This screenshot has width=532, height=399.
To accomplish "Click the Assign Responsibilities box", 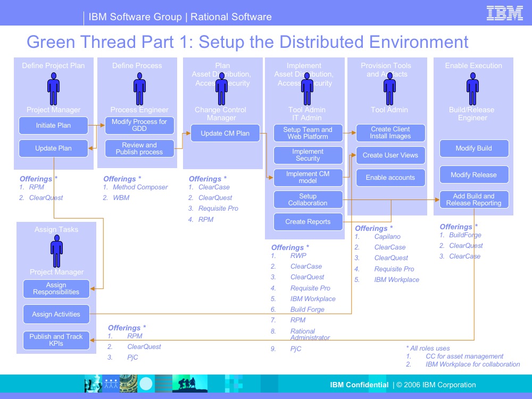I will (x=56, y=289).
